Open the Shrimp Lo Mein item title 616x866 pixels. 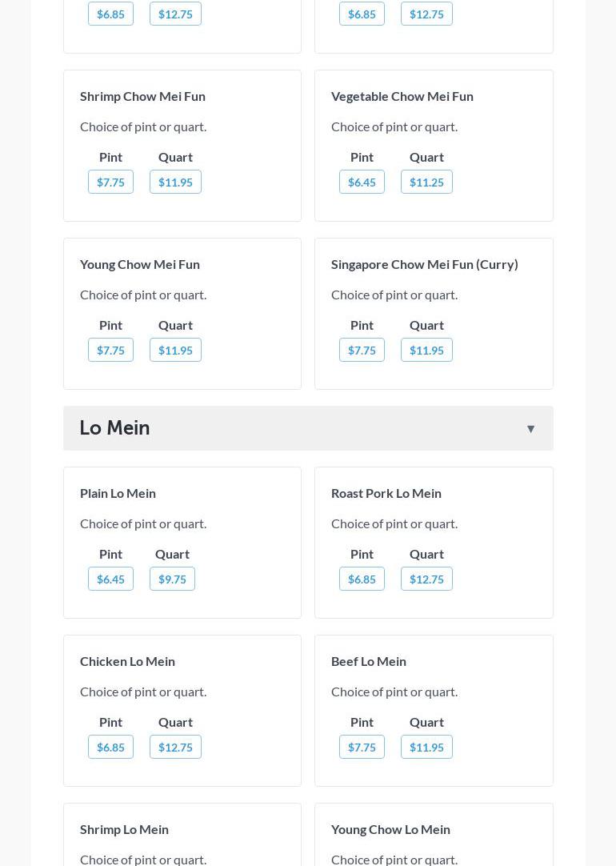[124, 829]
